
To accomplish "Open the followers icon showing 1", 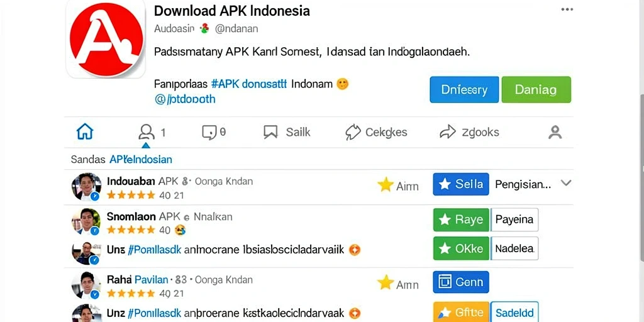I will (146, 132).
